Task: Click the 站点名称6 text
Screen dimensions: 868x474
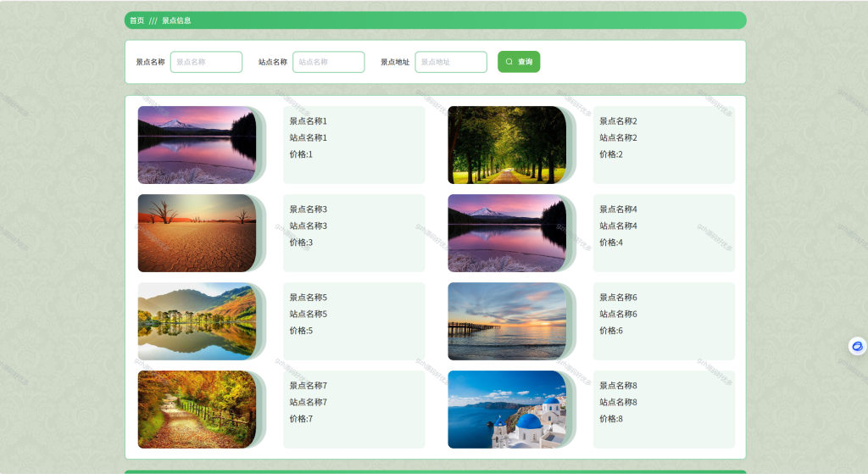Action: pos(618,314)
